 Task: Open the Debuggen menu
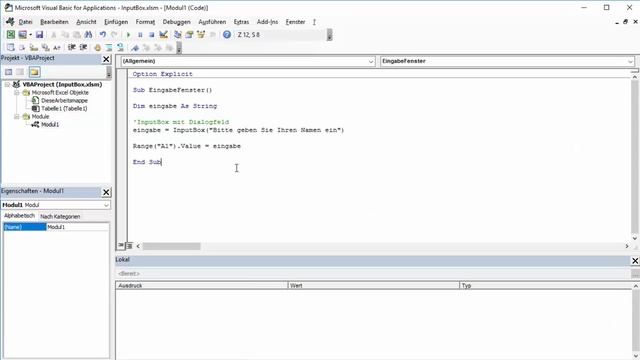coord(176,22)
